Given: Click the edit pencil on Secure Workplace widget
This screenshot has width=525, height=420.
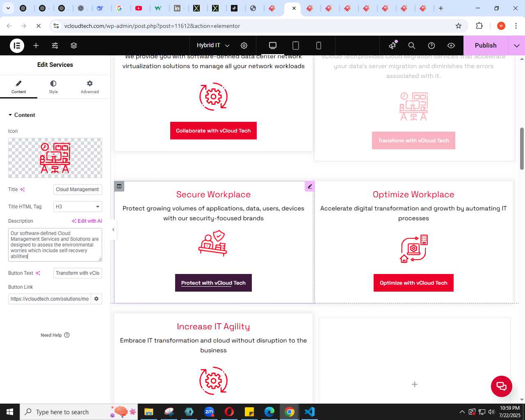Looking at the screenshot, I should click(310, 186).
